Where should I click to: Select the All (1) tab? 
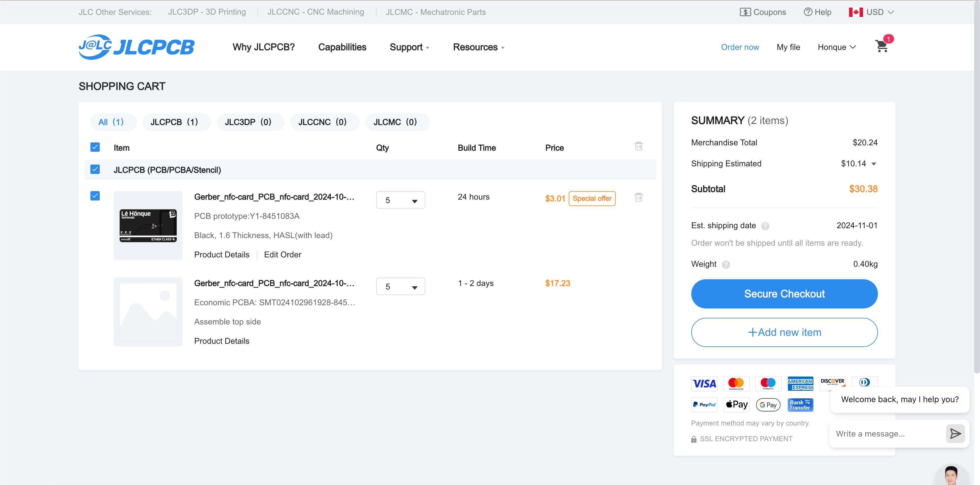113,122
